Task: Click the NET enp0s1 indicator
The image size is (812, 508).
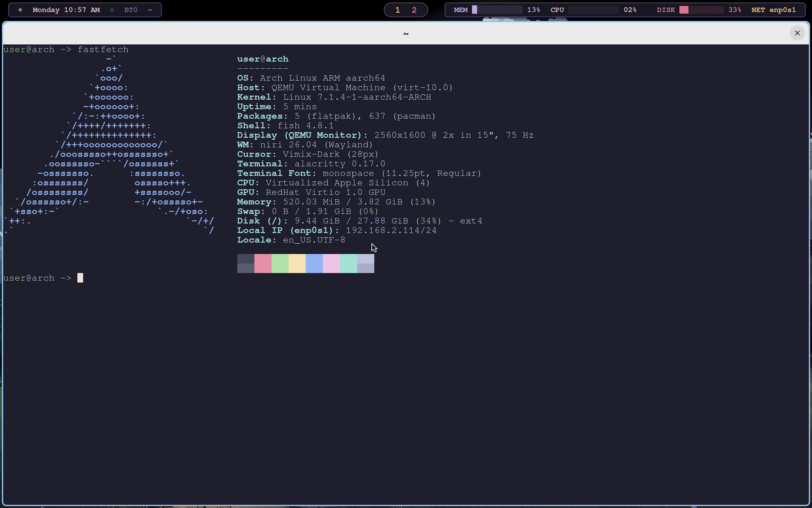Action: (774, 10)
